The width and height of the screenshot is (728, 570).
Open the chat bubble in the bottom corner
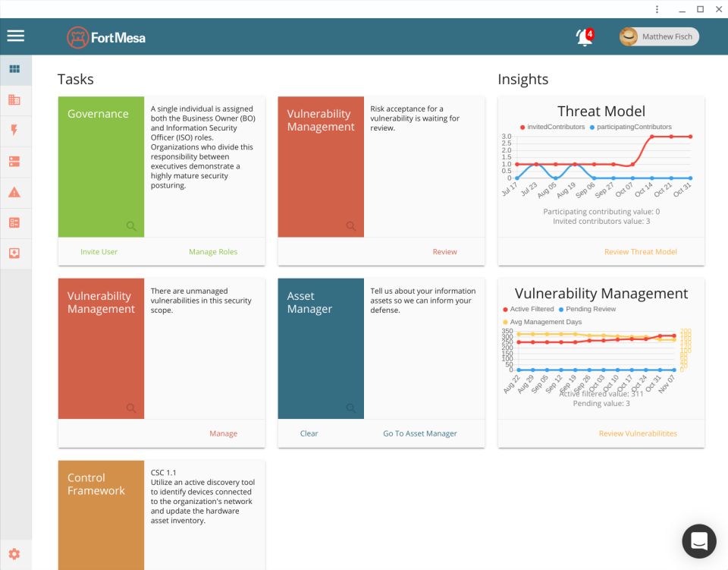point(698,541)
